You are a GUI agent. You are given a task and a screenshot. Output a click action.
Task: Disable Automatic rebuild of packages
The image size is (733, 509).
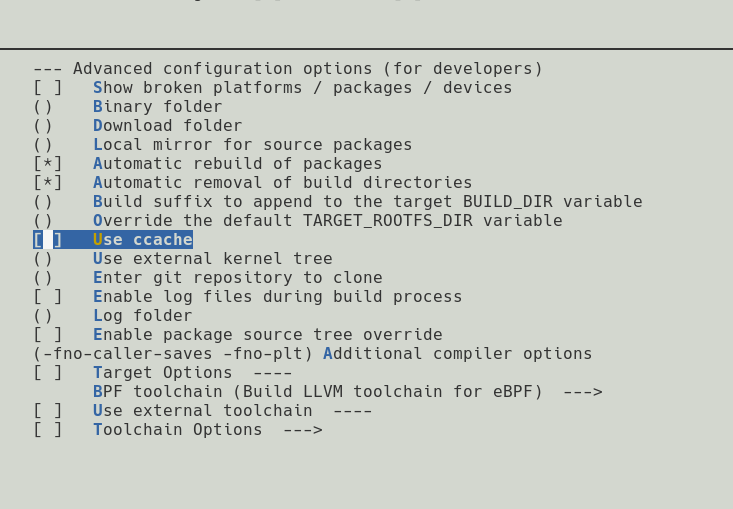coord(48,164)
